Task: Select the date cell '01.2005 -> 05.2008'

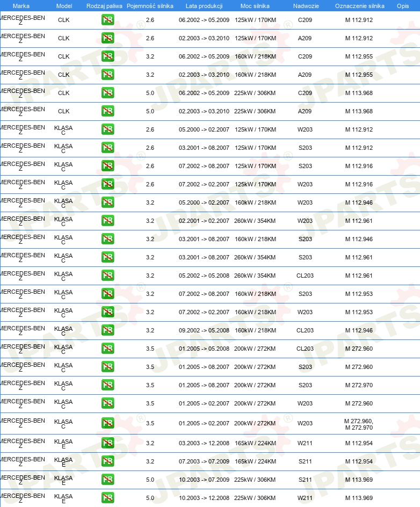Action: pyautogui.click(x=204, y=349)
